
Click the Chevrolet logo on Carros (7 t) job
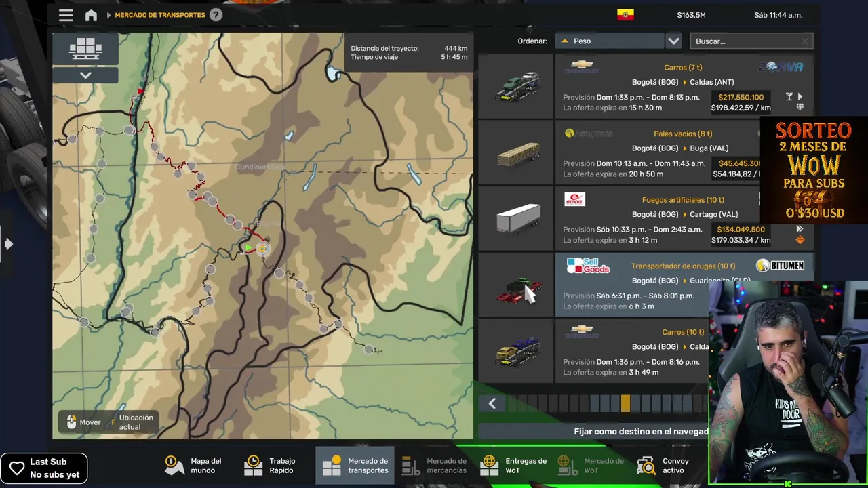tap(581, 66)
